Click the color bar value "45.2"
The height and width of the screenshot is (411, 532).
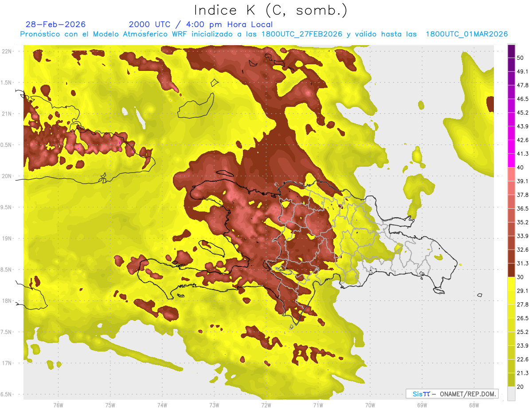pos(523,113)
